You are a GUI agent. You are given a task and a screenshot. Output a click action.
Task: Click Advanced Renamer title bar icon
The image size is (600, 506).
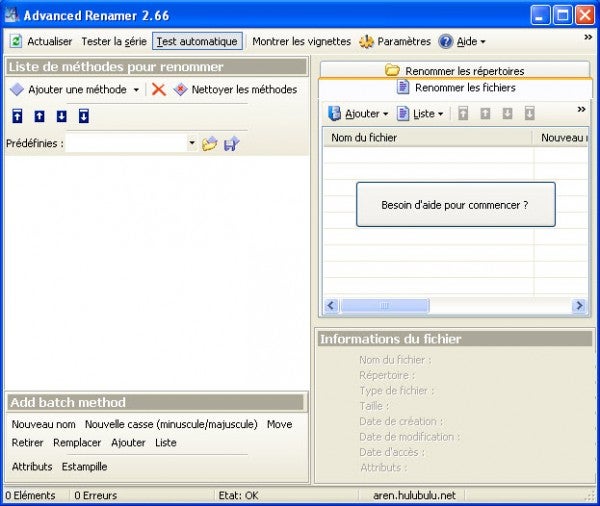(12, 15)
